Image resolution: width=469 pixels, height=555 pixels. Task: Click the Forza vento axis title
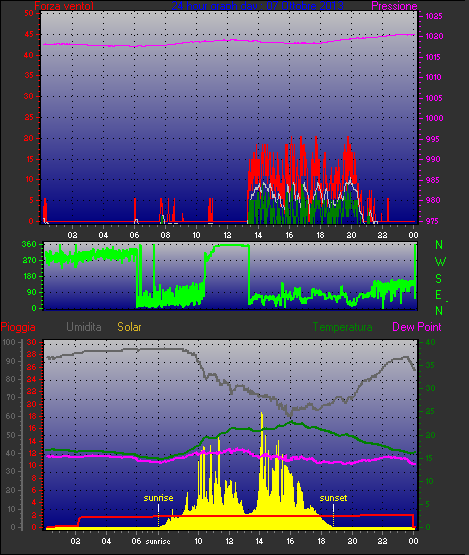coord(64,6)
